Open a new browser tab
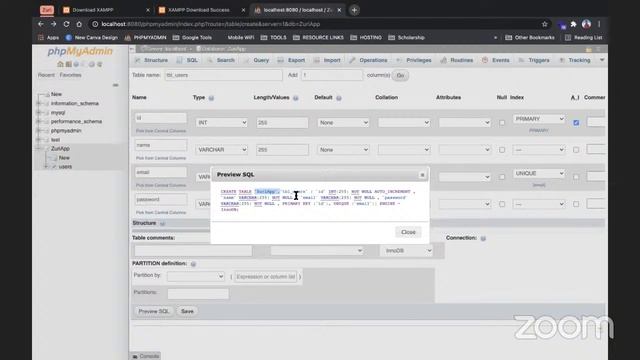This screenshot has width=640, height=360. point(354,10)
